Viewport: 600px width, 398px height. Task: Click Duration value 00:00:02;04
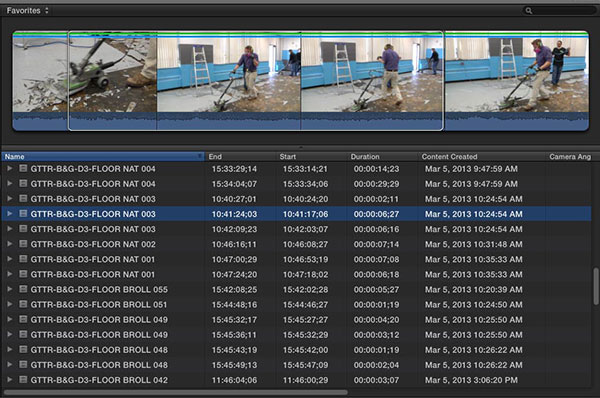pyautogui.click(x=376, y=365)
